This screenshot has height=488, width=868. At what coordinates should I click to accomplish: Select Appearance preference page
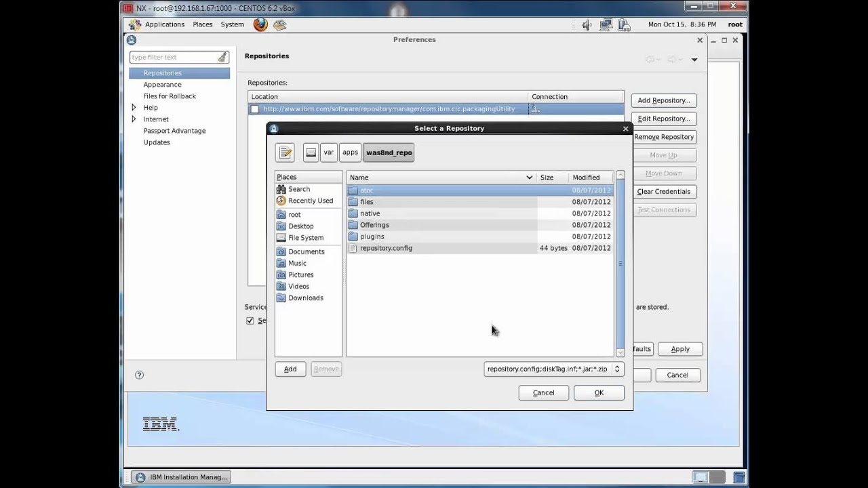162,85
